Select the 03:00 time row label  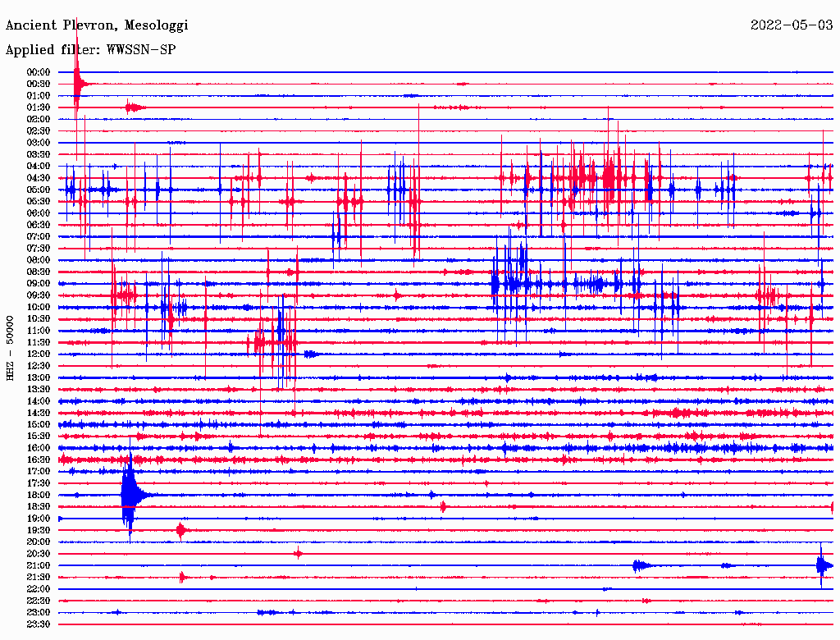(x=39, y=143)
